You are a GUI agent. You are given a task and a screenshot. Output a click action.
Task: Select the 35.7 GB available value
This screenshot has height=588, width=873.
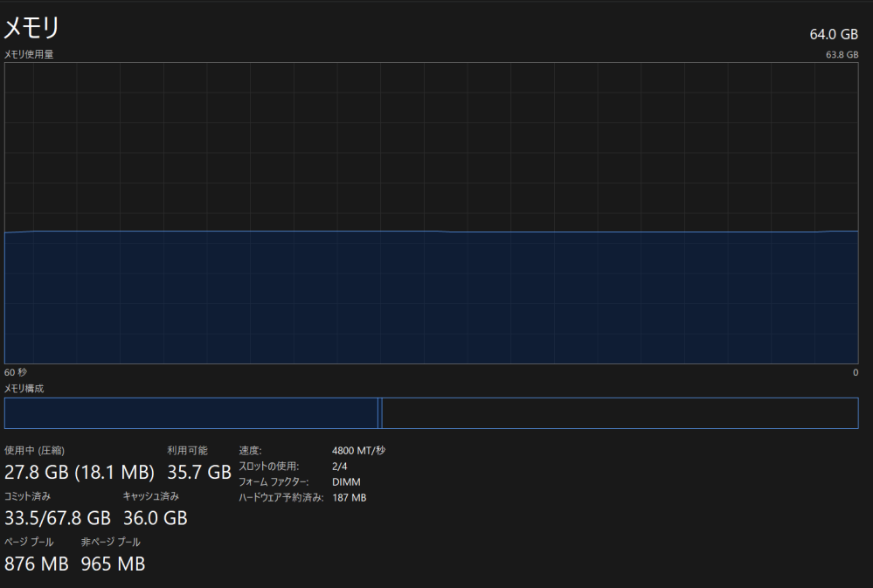[x=199, y=473]
